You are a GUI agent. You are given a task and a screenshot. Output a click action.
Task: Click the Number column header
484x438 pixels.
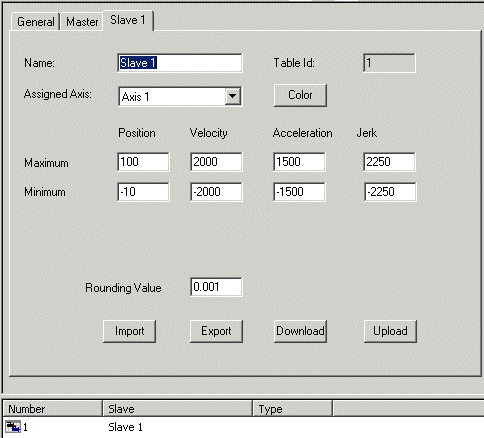(52, 409)
